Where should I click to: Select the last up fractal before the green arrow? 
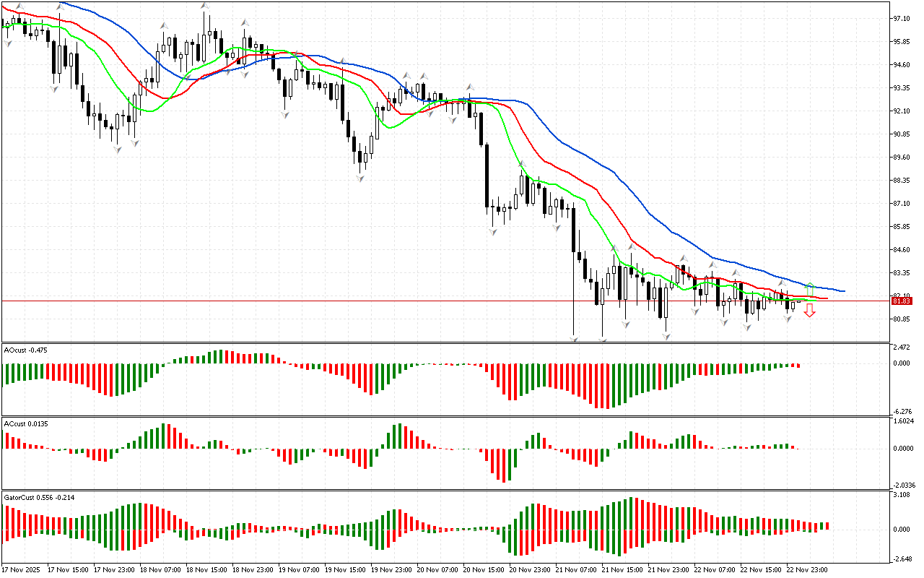782,282
